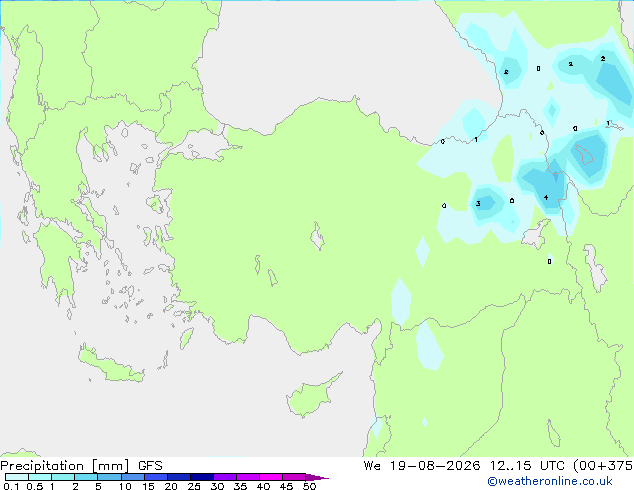The height and width of the screenshot is (490, 634).
Task: Select the "20" legend scale label
Action: click(x=171, y=486)
